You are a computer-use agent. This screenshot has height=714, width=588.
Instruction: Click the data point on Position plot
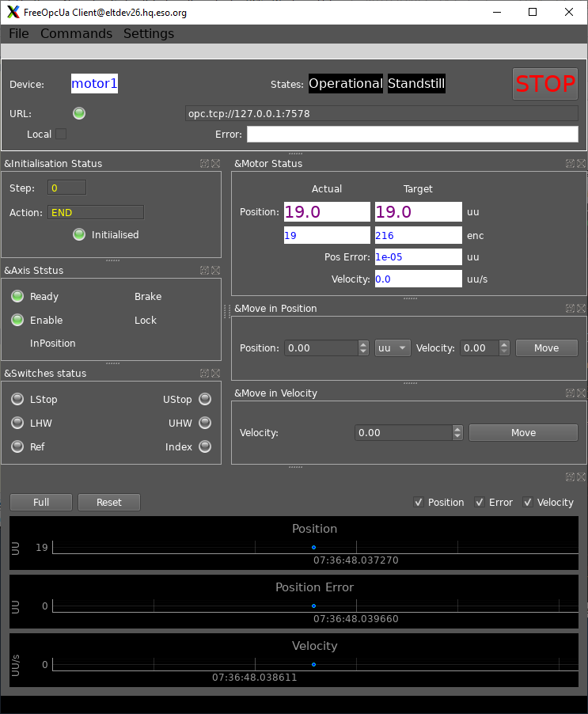click(x=313, y=547)
